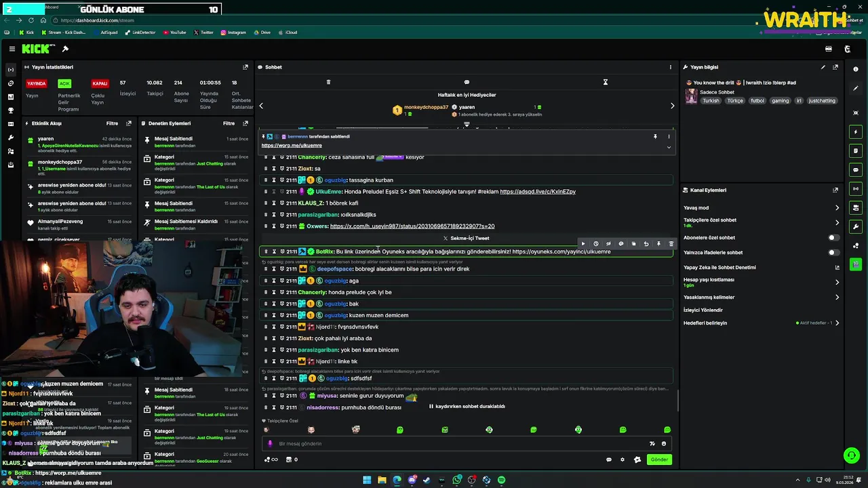
Task: Click the moderator gavel icon near Kick logo
Action: pos(65,49)
